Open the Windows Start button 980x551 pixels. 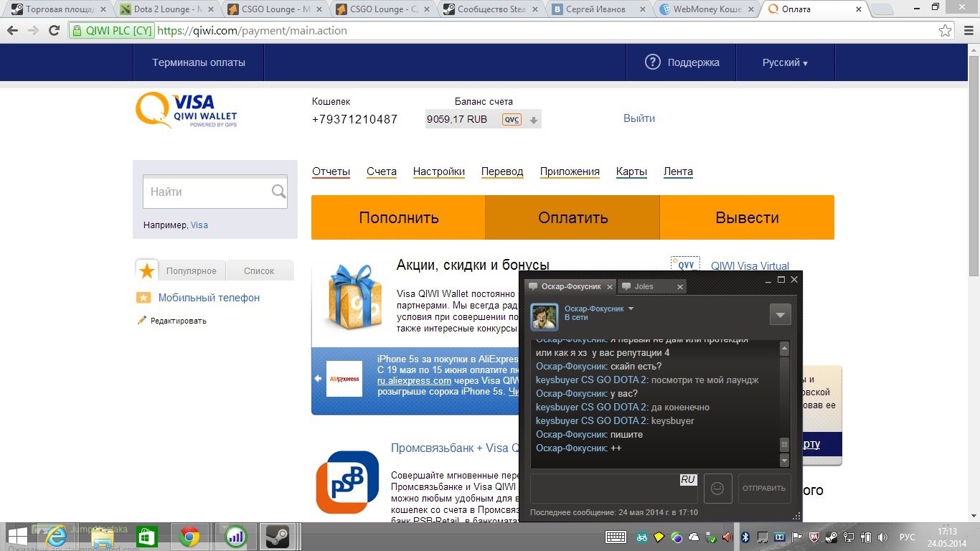18,536
